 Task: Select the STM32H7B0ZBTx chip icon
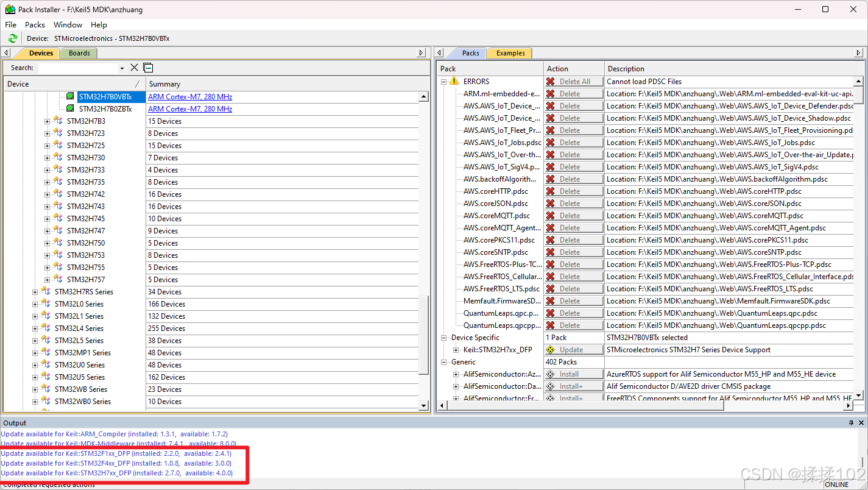tap(71, 108)
